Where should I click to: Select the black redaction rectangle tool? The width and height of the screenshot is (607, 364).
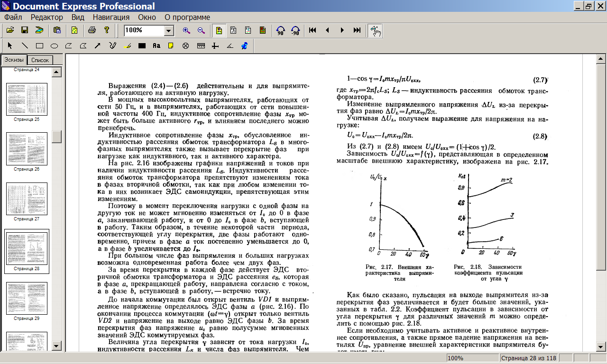pos(142,46)
